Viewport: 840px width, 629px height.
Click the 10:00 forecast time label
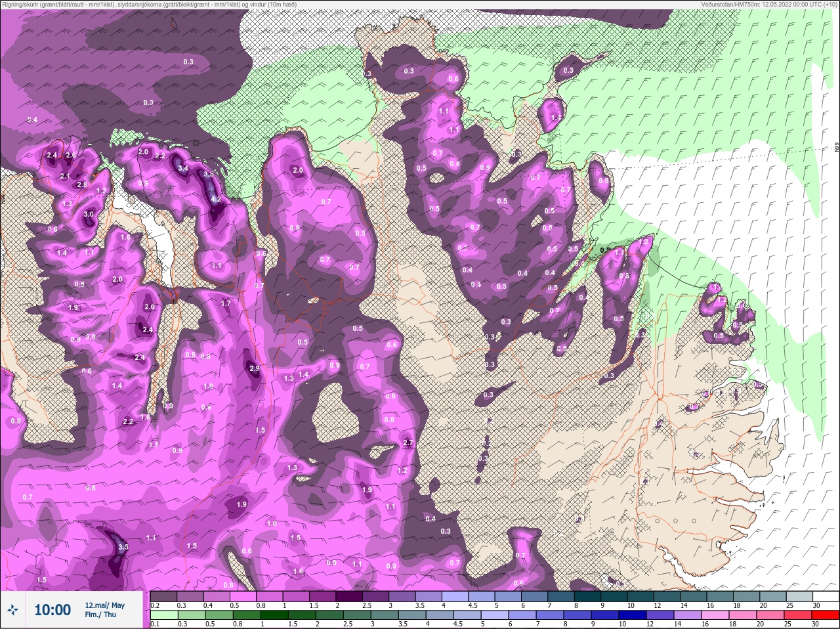point(52,610)
